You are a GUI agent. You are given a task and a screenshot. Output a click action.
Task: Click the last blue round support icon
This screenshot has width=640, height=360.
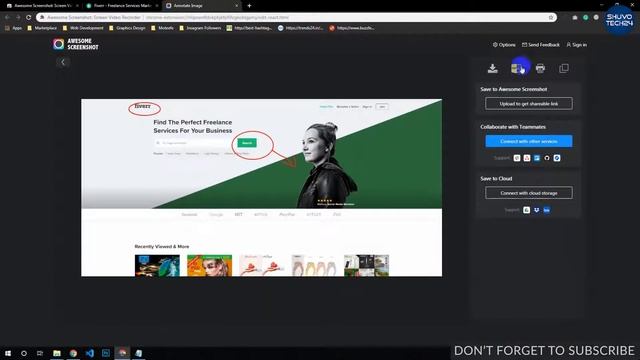557,158
